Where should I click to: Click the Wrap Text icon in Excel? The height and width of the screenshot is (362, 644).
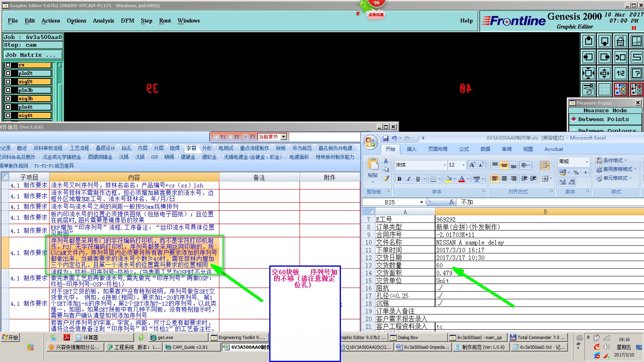click(x=545, y=165)
